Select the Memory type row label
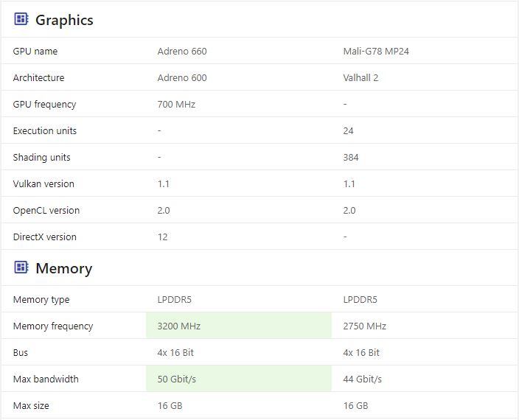519x420 pixels. (41, 300)
